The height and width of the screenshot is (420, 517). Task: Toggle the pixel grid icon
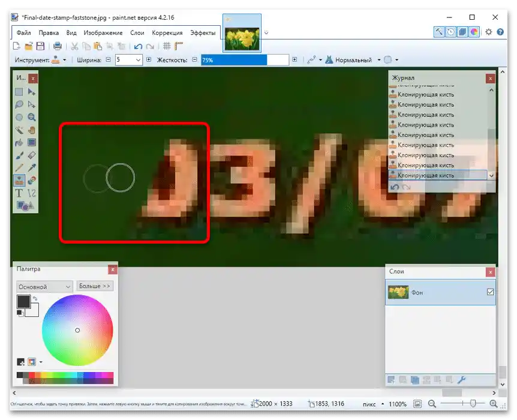[167, 46]
